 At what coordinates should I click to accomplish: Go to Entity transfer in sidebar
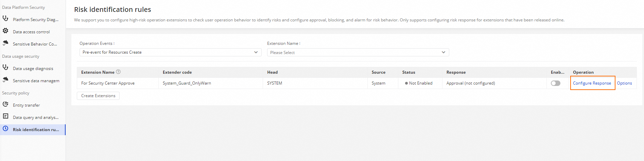click(x=27, y=105)
